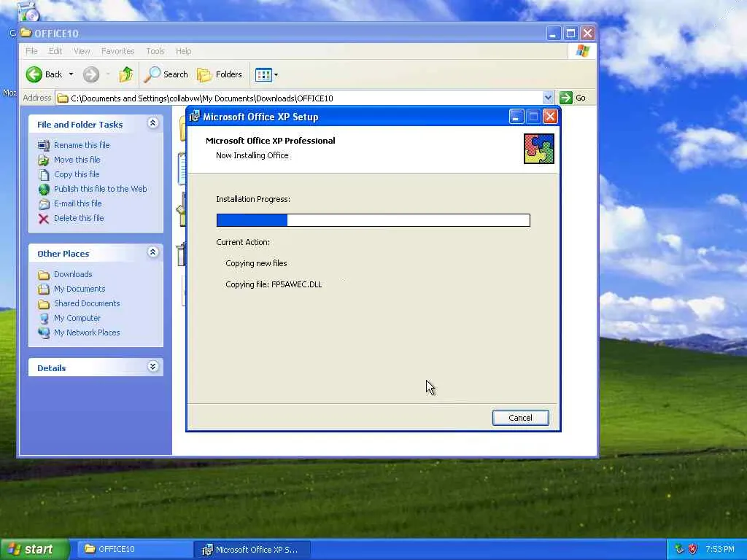Switch to Microsoft Office XP Setup taskbar button

click(252, 550)
